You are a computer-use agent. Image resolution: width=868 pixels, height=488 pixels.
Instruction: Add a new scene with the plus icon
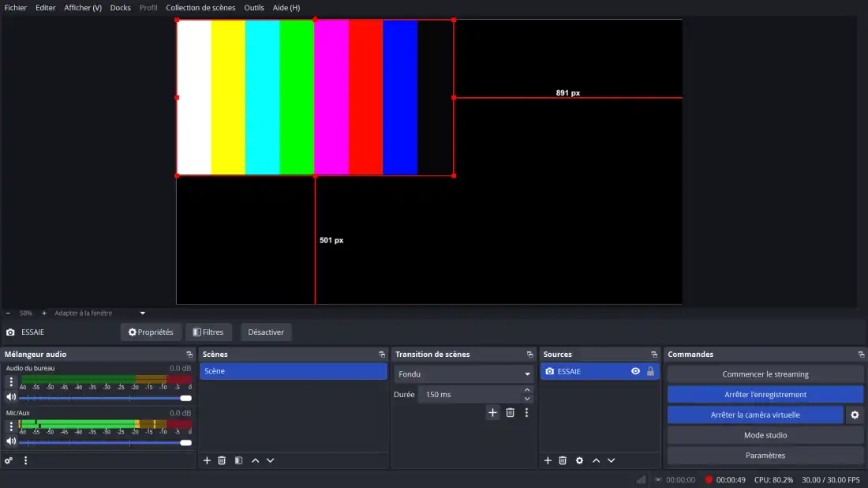(x=207, y=460)
